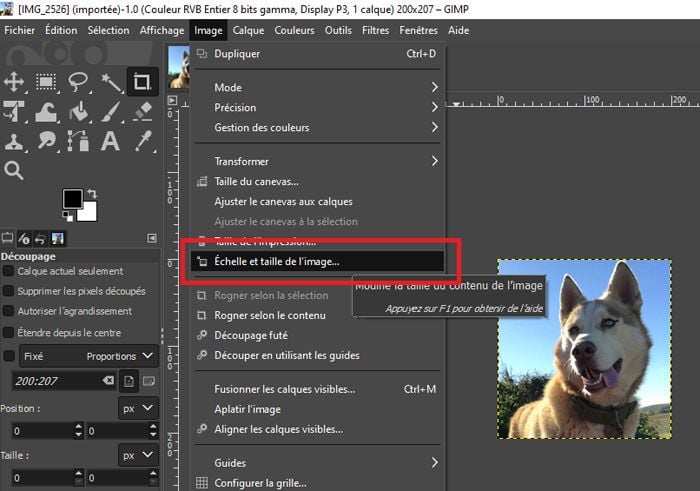The width and height of the screenshot is (700, 491).
Task: Choose Découpage futé
Action: point(318,336)
